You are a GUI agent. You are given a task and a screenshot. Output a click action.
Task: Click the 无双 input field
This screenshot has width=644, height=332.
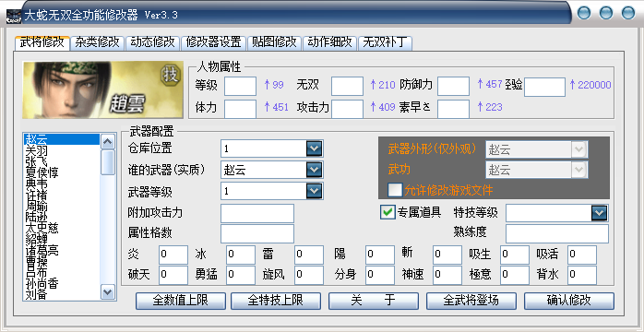click(x=348, y=86)
